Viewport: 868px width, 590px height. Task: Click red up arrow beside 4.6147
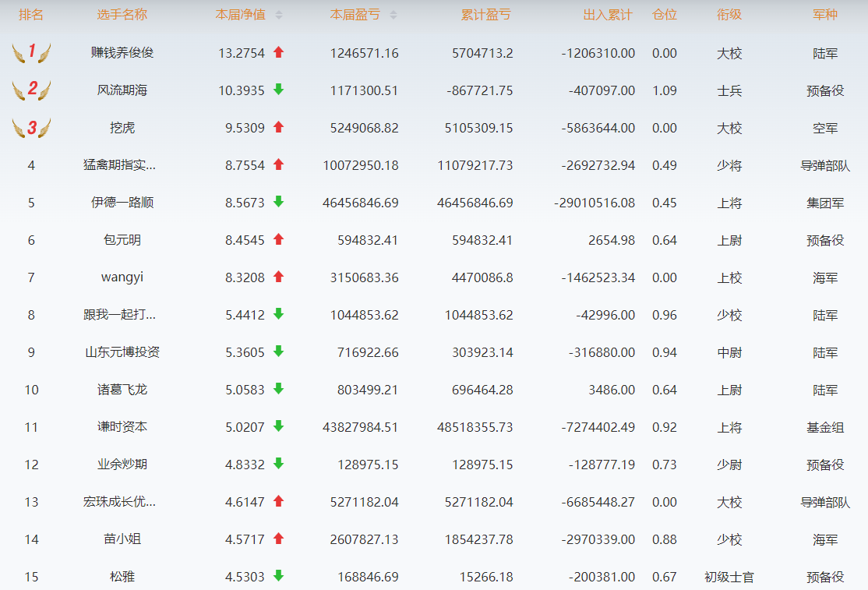(279, 501)
